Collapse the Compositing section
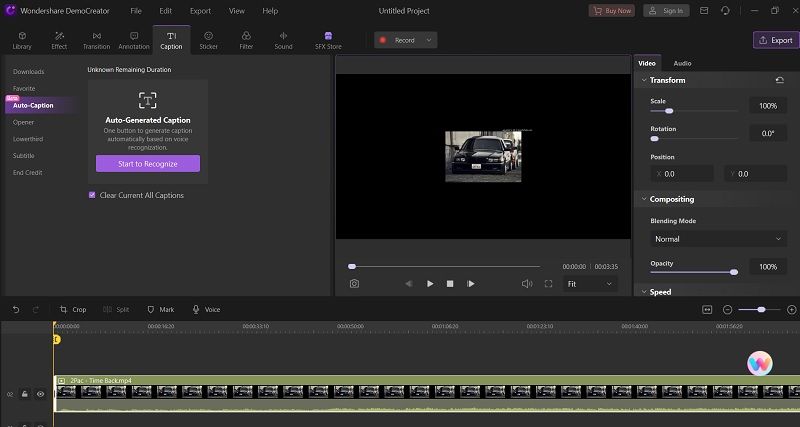Viewport: 800px width, 427px height. 644,199
